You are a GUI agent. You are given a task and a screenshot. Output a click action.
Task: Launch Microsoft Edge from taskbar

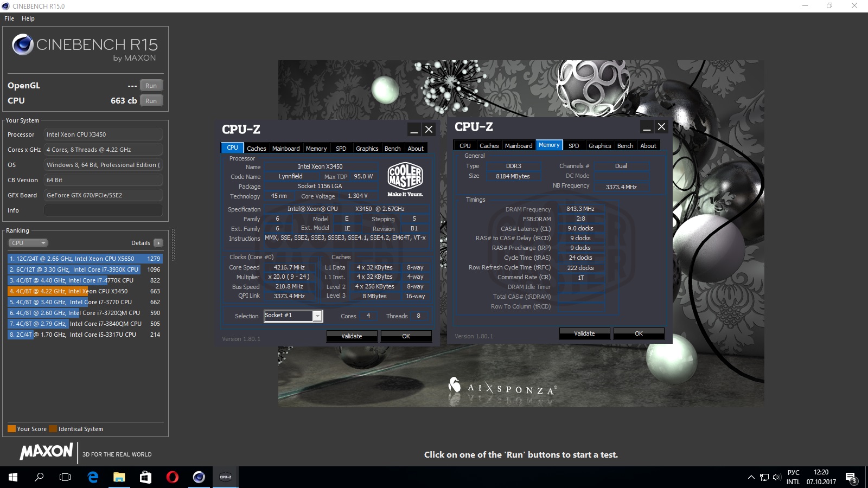click(x=93, y=477)
